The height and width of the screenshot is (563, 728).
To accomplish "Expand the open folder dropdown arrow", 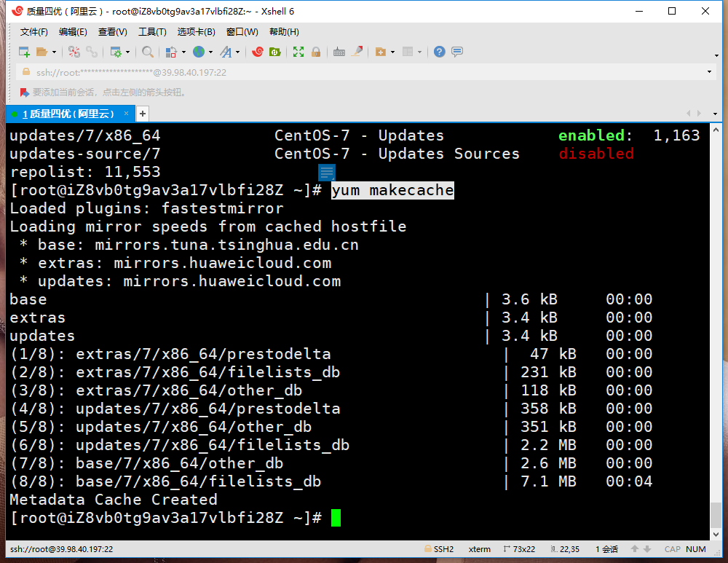I will pos(54,52).
